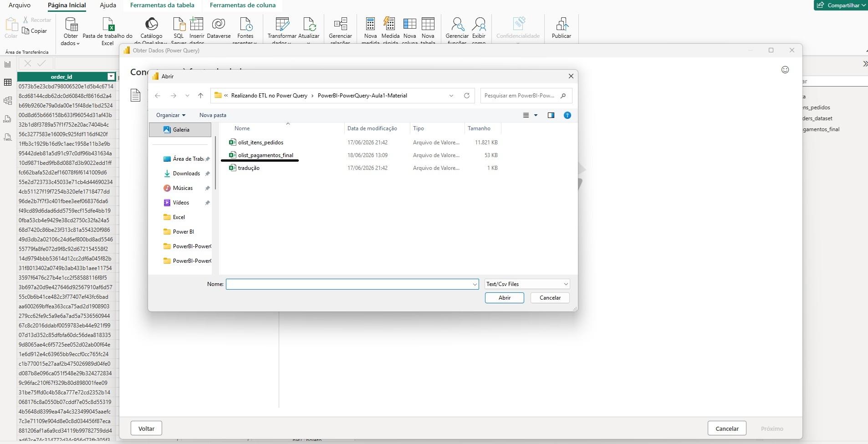
Task: Open the order_id column filter dropdown
Action: click(111, 77)
